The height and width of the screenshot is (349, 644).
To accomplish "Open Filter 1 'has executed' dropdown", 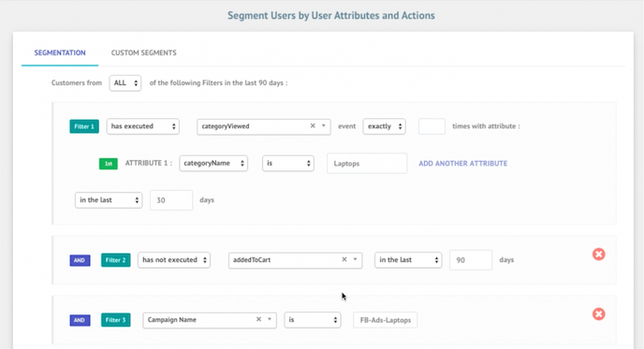I will (x=143, y=126).
